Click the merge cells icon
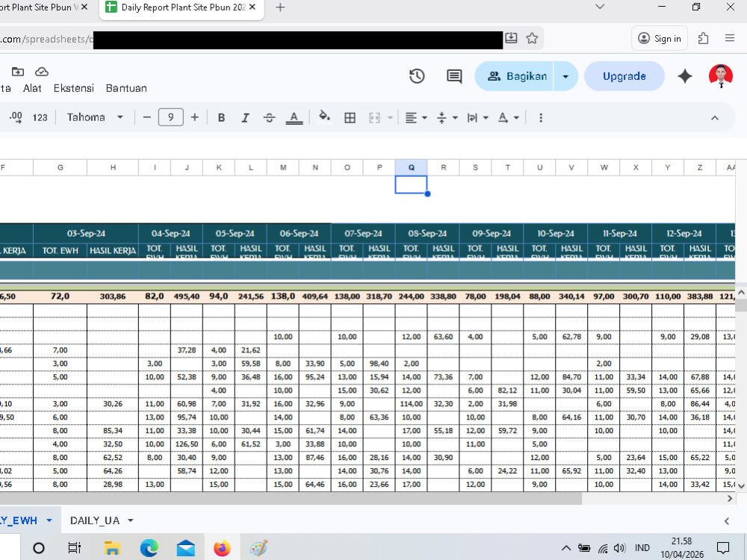This screenshot has width=747, height=560. [x=374, y=118]
